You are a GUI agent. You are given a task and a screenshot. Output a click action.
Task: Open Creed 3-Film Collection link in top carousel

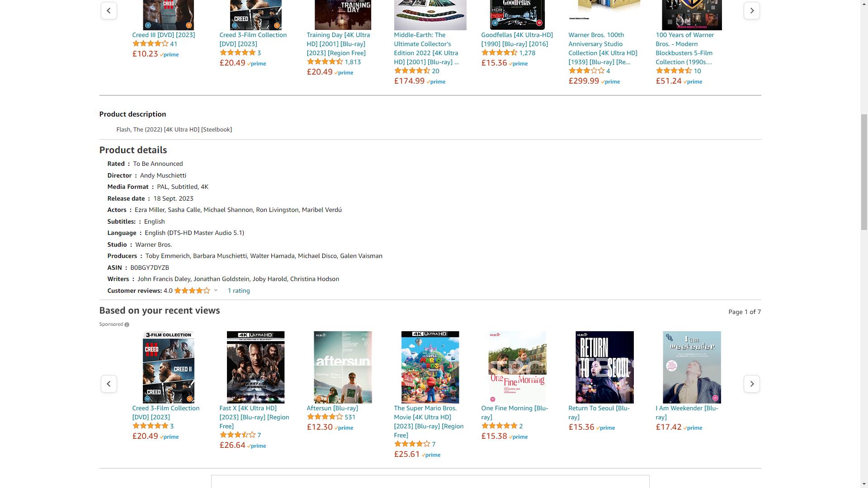253,39
